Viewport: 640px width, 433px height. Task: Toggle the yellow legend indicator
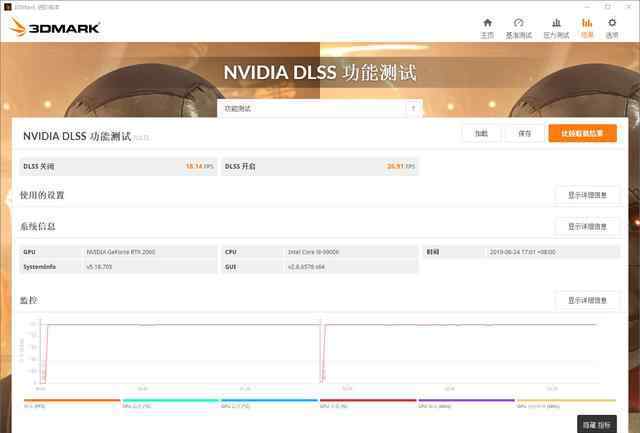point(566,404)
